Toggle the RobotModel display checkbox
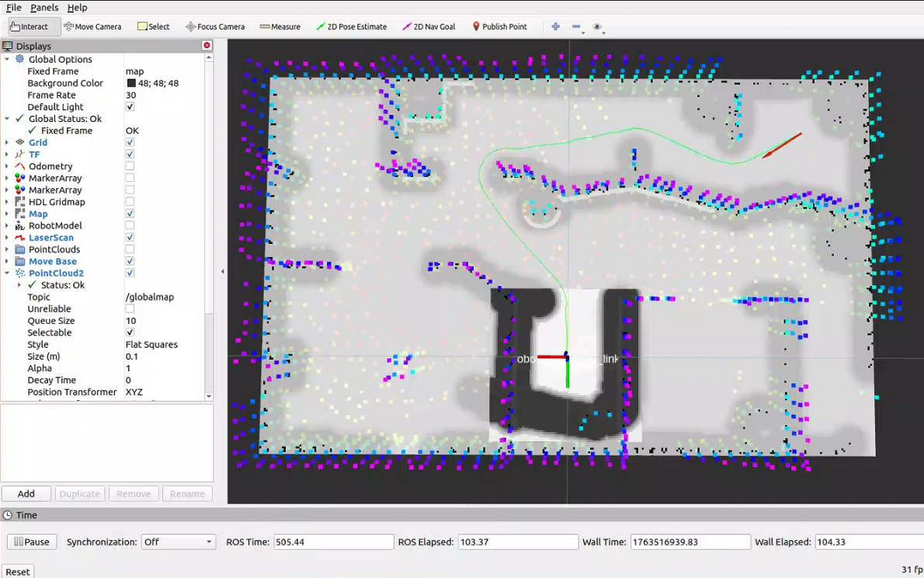The height and width of the screenshot is (578, 924). tap(130, 225)
